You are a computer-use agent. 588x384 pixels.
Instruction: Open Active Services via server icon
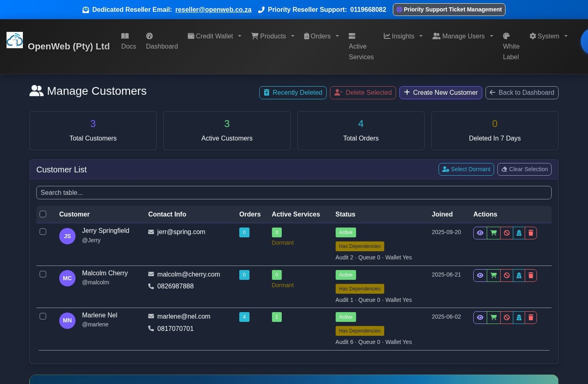(x=352, y=36)
